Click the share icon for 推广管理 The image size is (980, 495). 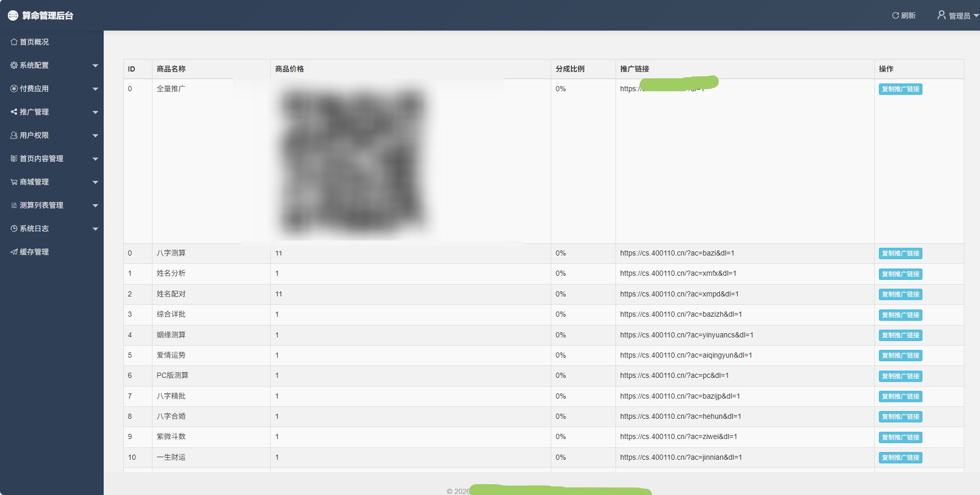(14, 112)
